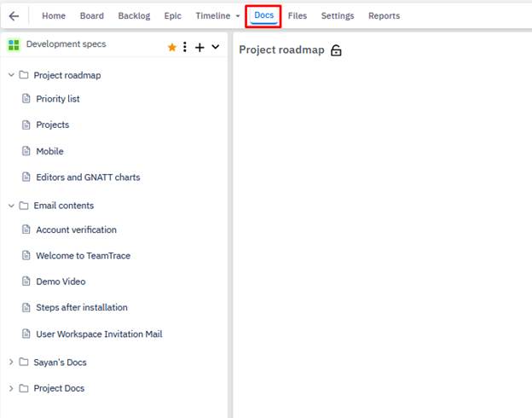The width and height of the screenshot is (532, 418).
Task: Click the lock icon beside Project roadmap title
Action: pos(336,50)
